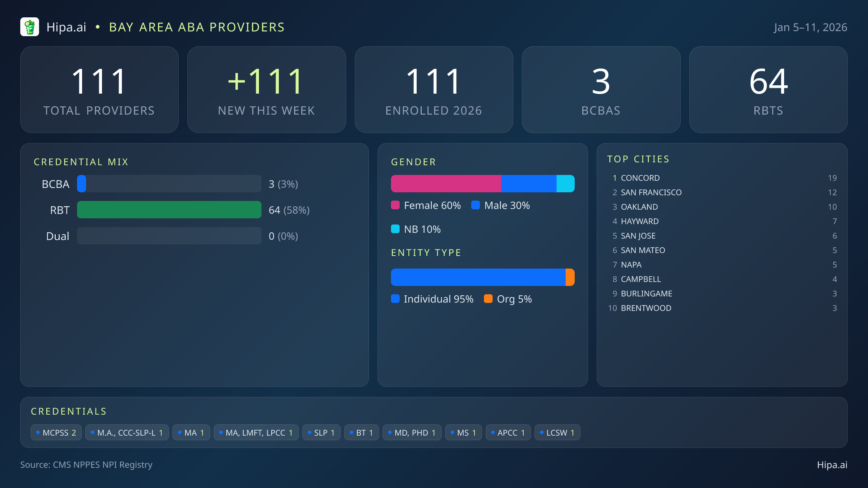Expand the Credentials section
The image size is (868, 488).
(69, 411)
